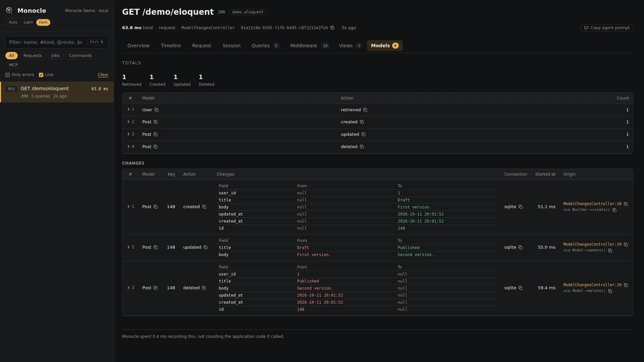Select the Dark theme option

pyautogui.click(x=43, y=22)
